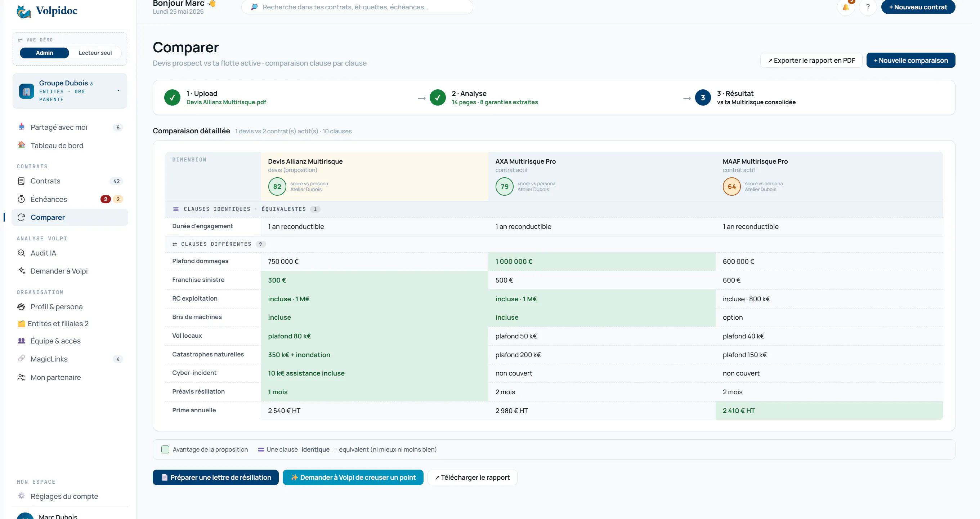Click Télécharger le rapport
980x519 pixels.
tap(472, 477)
